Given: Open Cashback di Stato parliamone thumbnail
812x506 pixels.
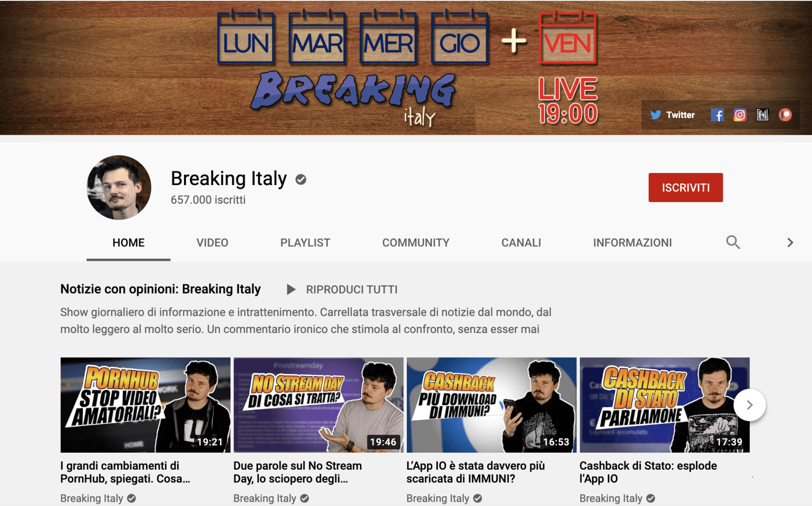Looking at the screenshot, I should [x=664, y=405].
